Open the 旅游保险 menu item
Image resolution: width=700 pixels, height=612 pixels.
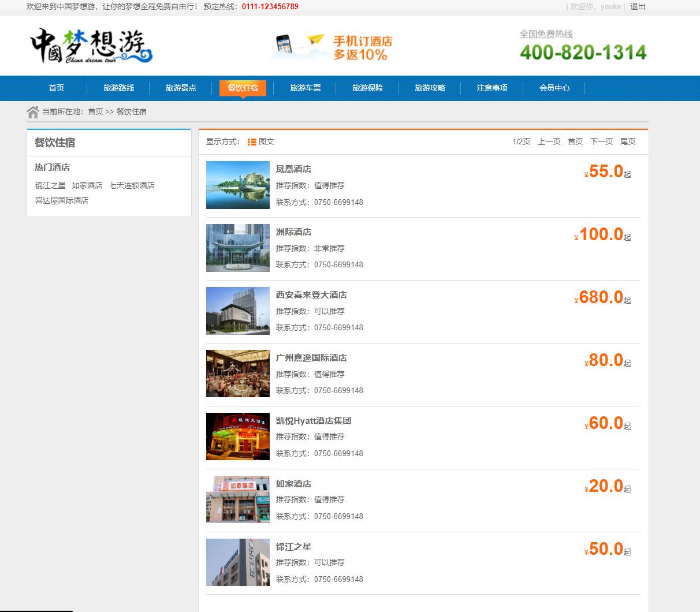(367, 88)
